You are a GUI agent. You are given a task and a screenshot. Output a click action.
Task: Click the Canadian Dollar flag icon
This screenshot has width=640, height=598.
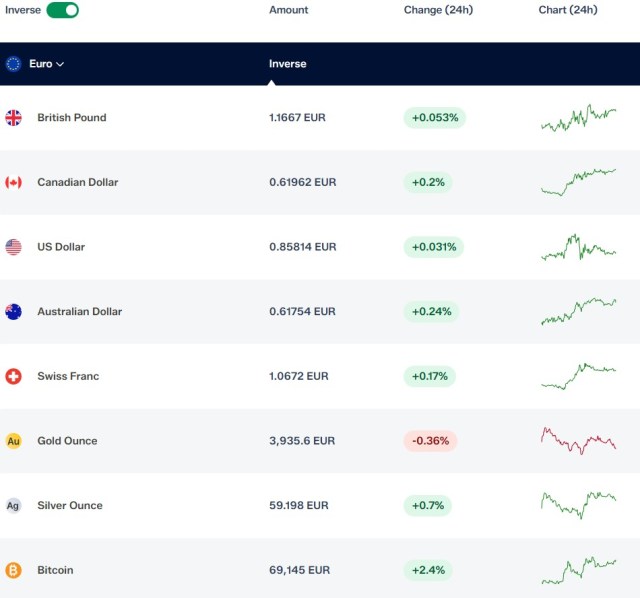(13, 182)
